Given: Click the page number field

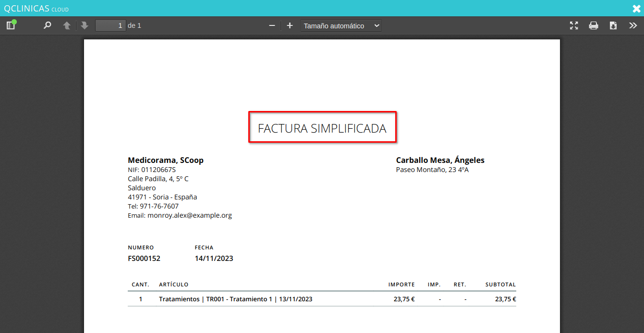Looking at the screenshot, I should click(110, 25).
